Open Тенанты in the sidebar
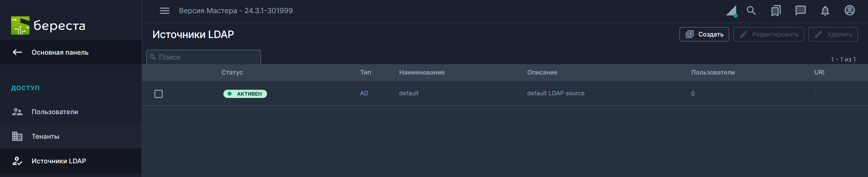The width and height of the screenshot is (868, 177). click(45, 136)
